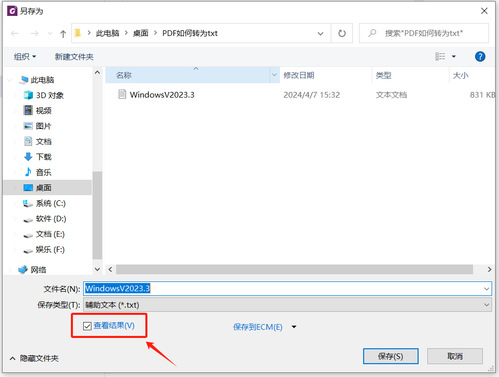Select 桌面 in the sidebar
Screen dimensions: 499x377
(47, 188)
